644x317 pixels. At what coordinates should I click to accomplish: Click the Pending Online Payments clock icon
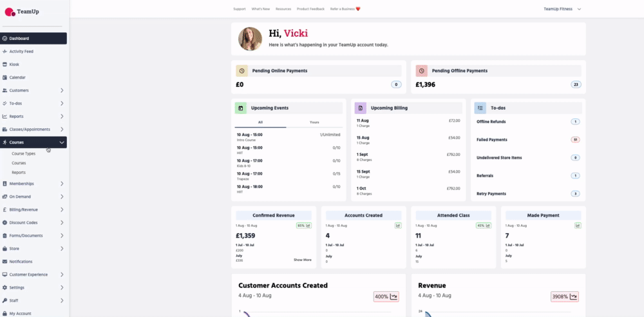pyautogui.click(x=241, y=71)
